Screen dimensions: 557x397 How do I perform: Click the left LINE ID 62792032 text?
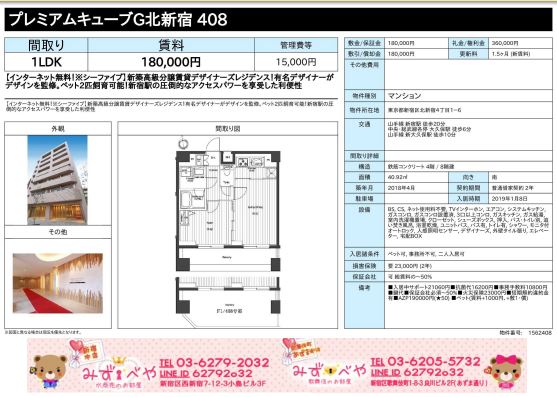coord(206,374)
